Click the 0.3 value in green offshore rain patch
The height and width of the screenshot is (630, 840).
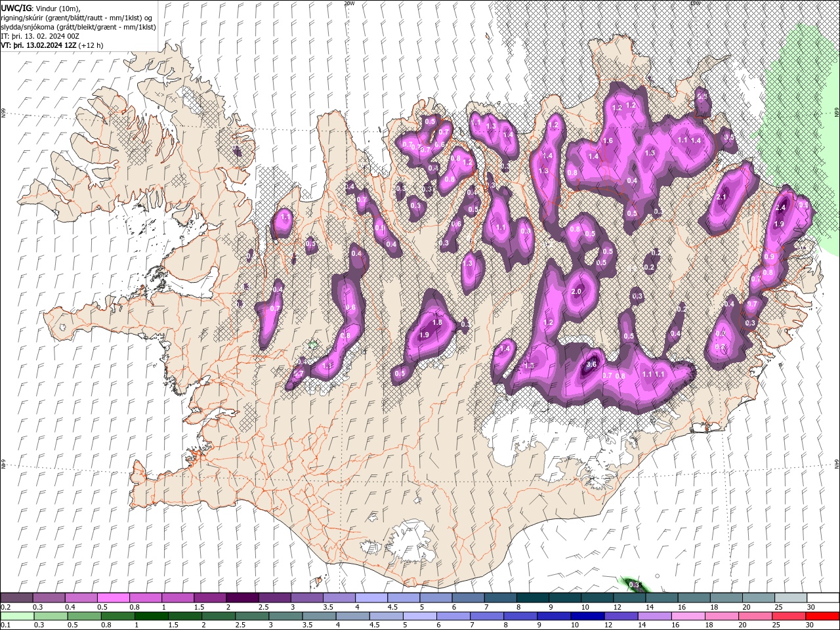point(634,585)
